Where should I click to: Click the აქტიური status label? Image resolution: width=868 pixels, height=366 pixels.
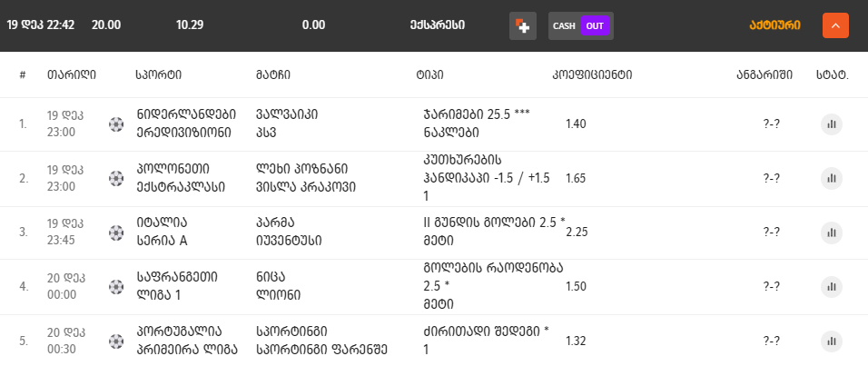pos(774,25)
